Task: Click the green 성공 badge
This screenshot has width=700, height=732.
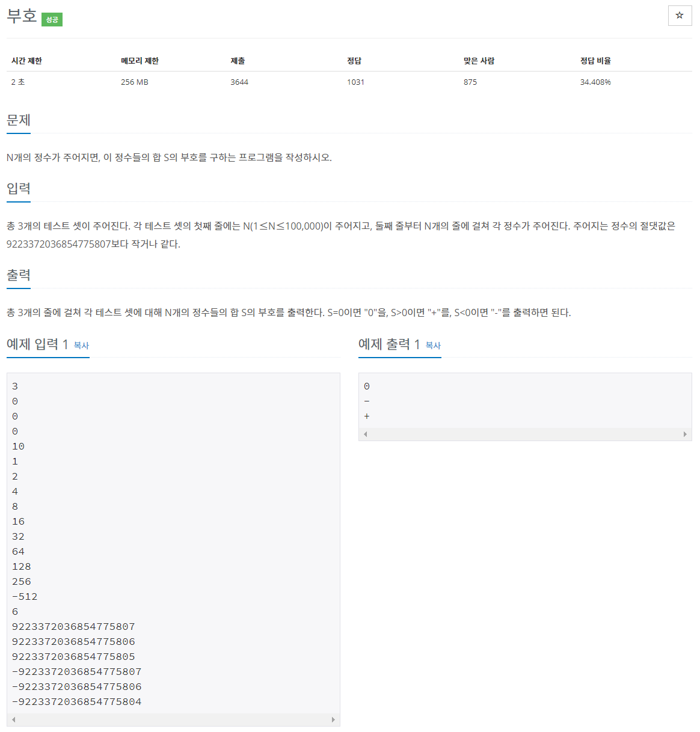Action: coord(52,20)
